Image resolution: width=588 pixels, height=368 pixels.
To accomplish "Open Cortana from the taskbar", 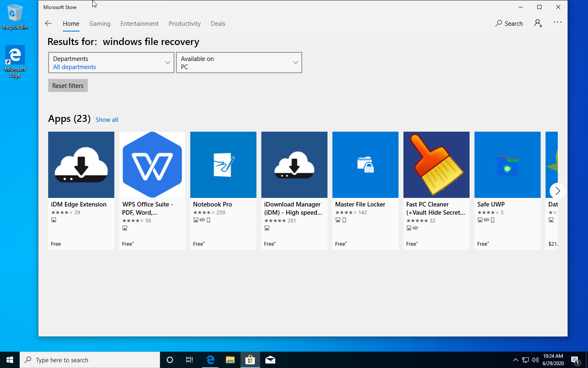I will 170,360.
